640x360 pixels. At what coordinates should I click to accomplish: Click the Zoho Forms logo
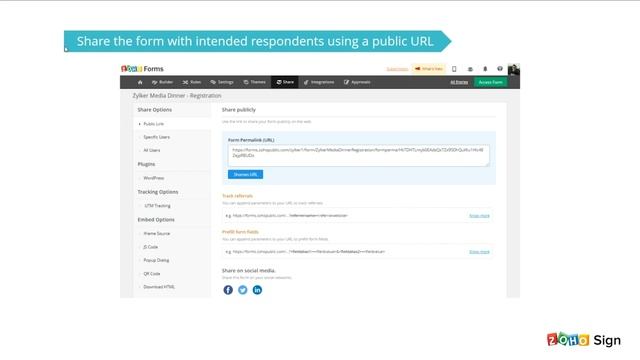click(142, 69)
